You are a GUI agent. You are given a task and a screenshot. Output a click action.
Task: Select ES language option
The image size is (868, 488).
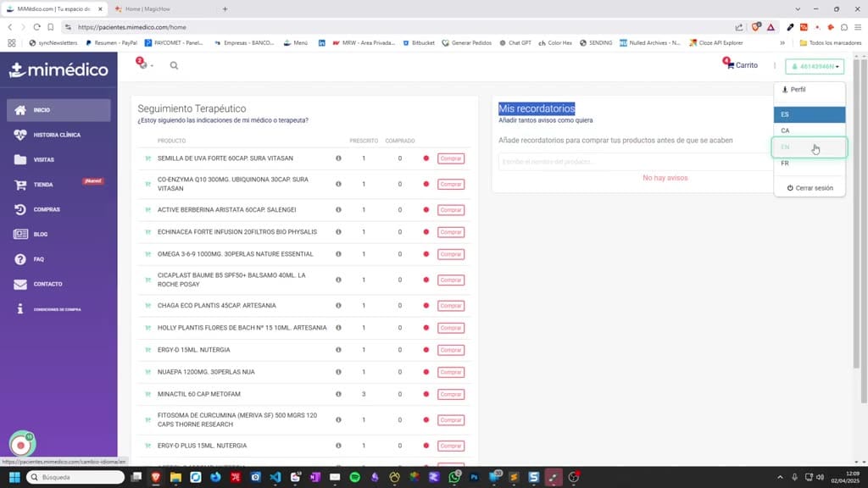point(810,114)
